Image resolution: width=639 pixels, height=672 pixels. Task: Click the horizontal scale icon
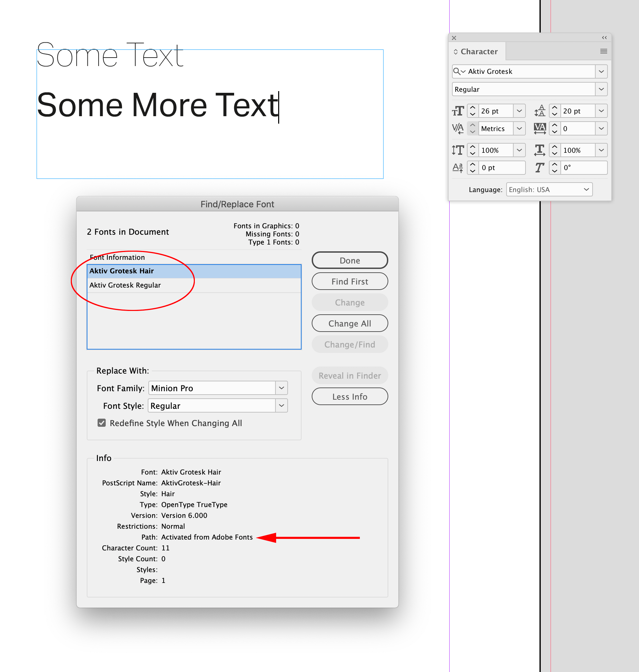pyautogui.click(x=540, y=150)
